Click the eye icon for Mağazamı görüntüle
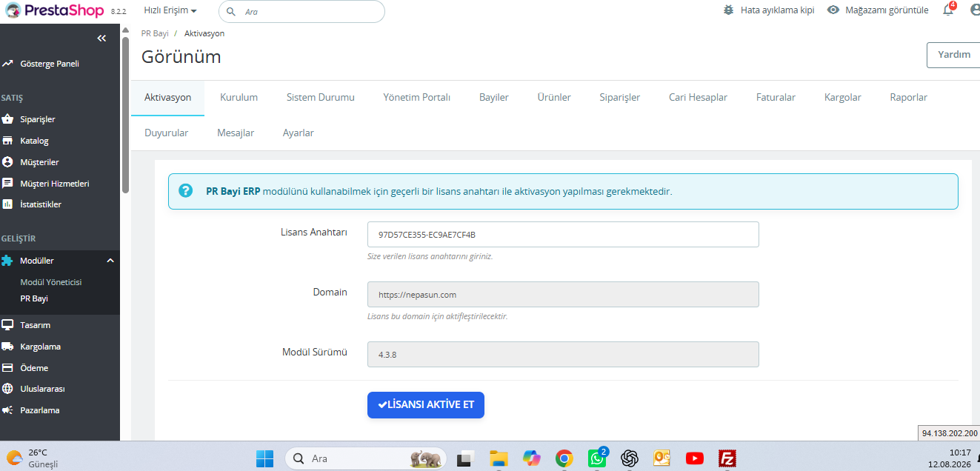 [x=833, y=10]
